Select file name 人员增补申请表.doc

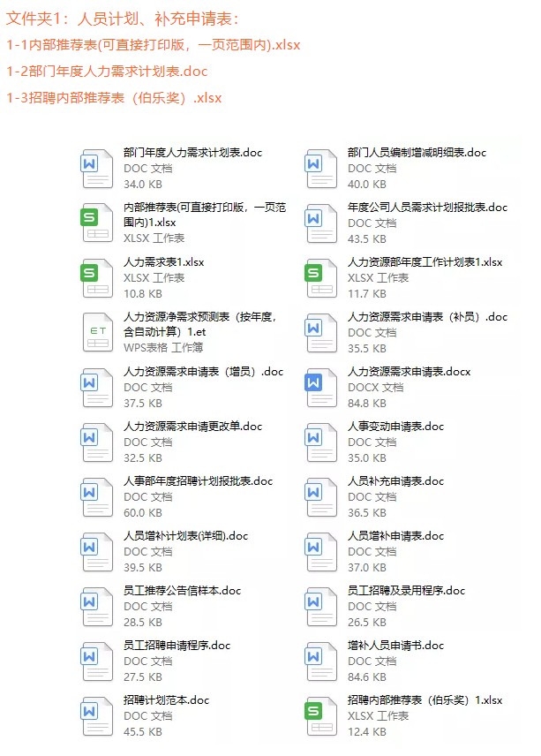click(396, 536)
